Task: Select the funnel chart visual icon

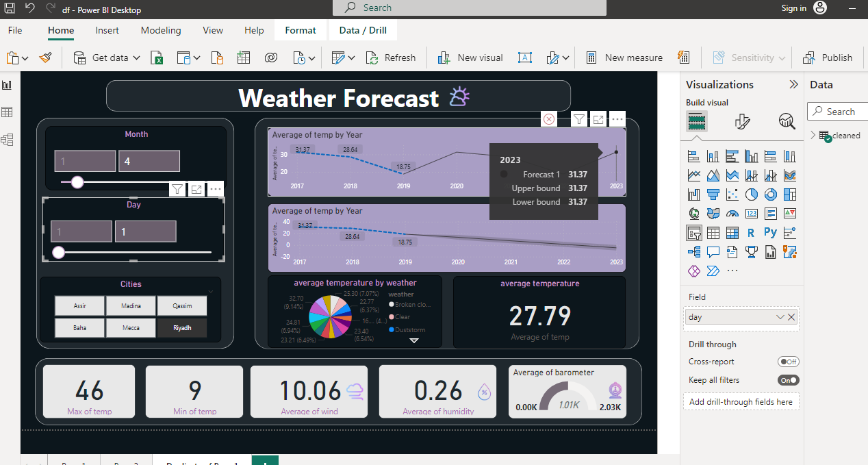Action: tap(713, 194)
